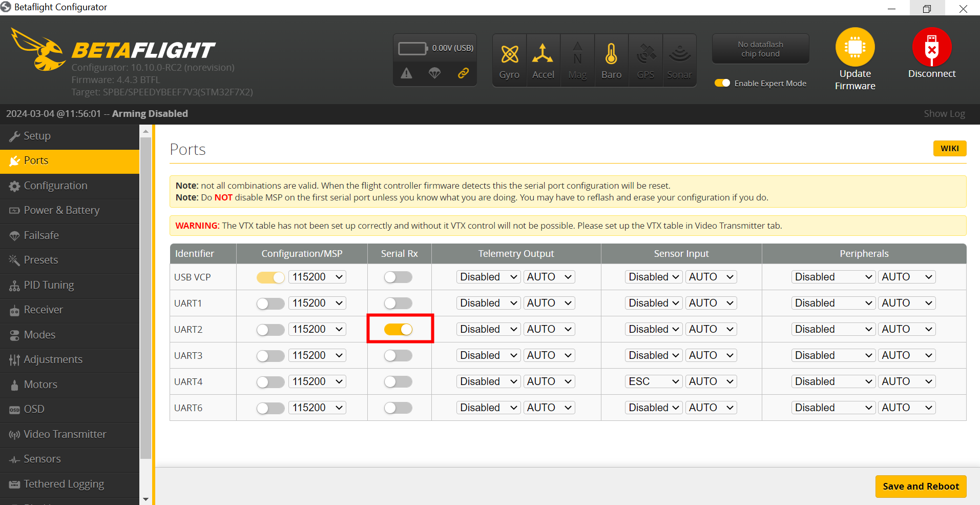Click the arming warning triangle icon

click(x=406, y=73)
